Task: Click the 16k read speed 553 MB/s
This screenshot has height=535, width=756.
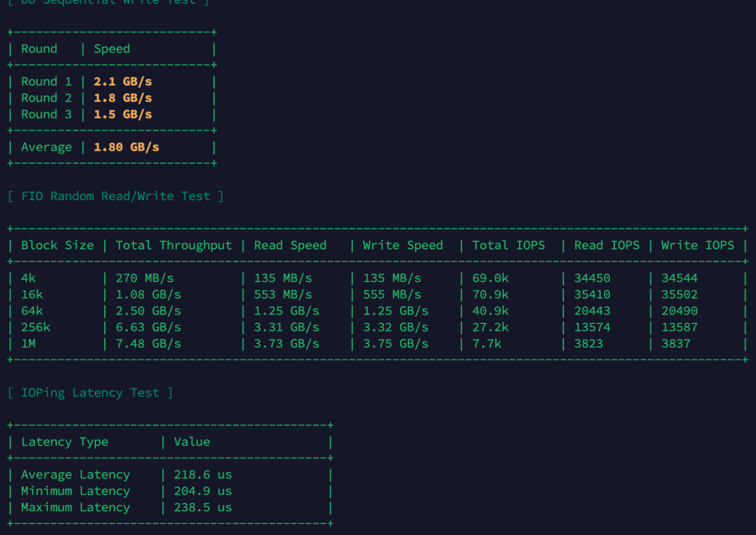Action: point(283,294)
